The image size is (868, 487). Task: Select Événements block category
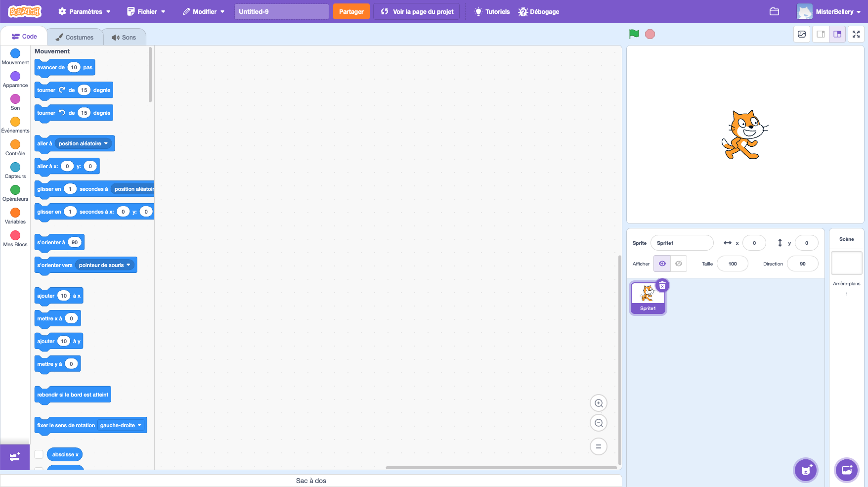(x=15, y=125)
